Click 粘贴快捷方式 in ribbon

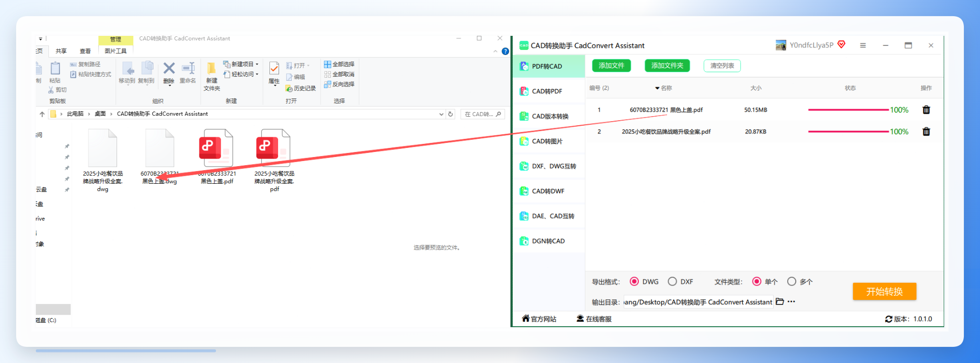[x=90, y=74]
